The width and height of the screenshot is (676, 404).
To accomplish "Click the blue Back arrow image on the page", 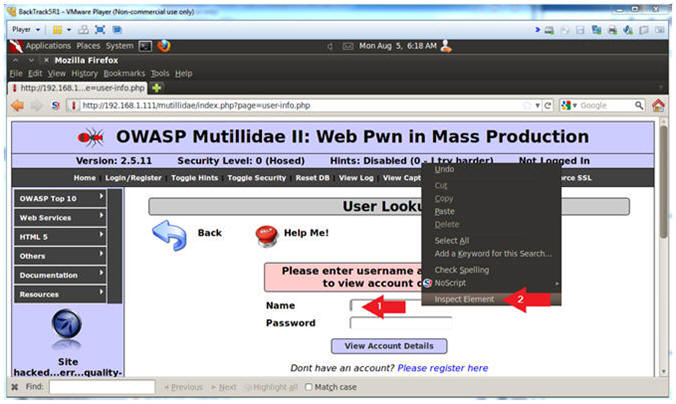I will (169, 235).
